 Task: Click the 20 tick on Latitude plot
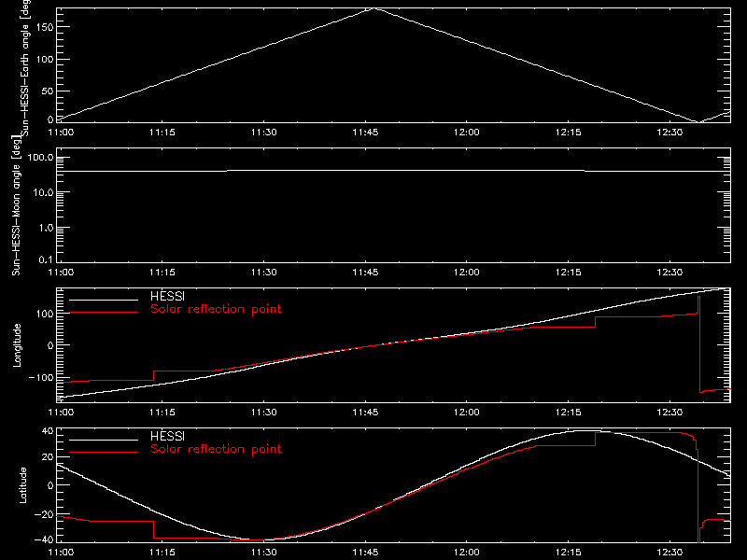tap(48, 457)
